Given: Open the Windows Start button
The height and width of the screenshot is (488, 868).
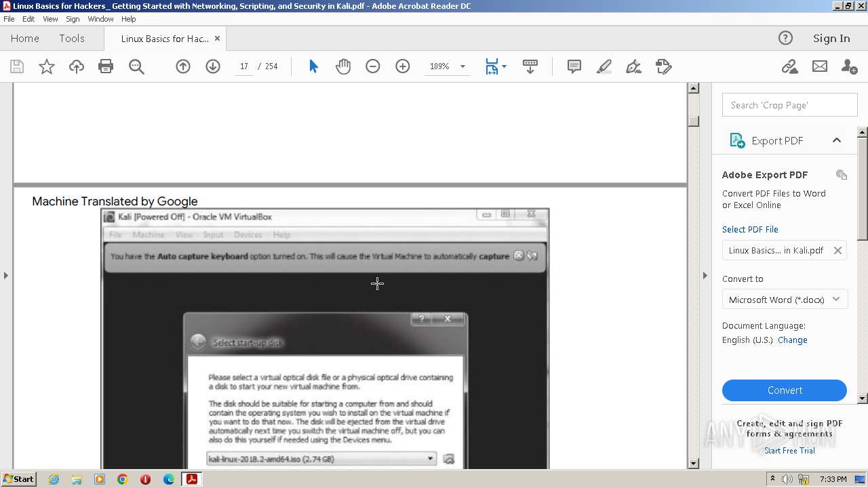Looking at the screenshot, I should point(18,479).
